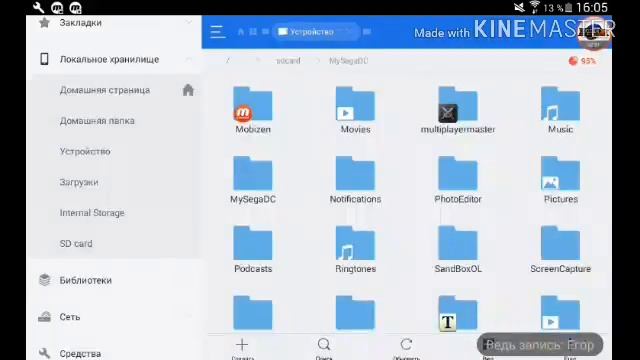This screenshot has height=360, width=640.
Task: Open the ScreenCapture folder
Action: coord(560,250)
